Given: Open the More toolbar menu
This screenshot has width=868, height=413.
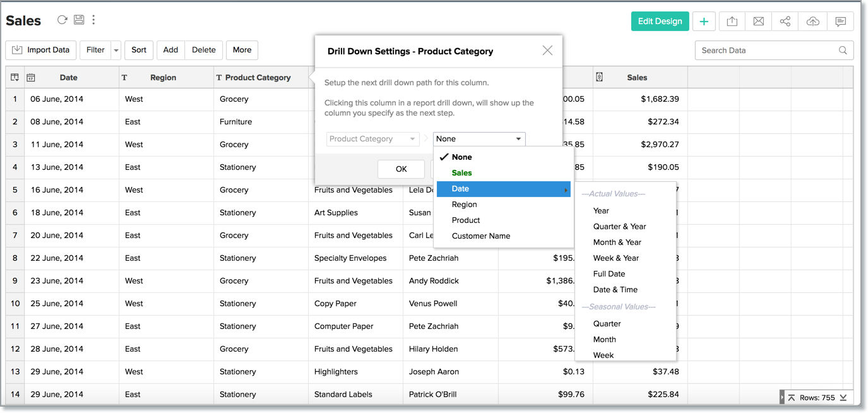Looking at the screenshot, I should click(242, 50).
